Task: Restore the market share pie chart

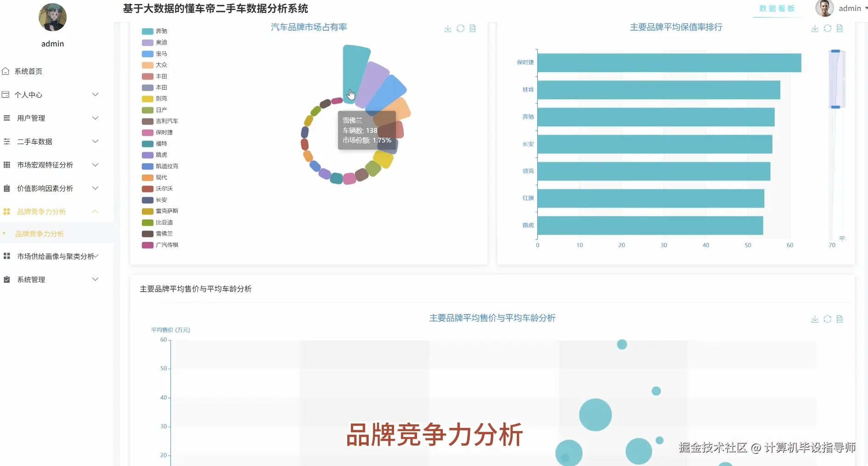Action: (460, 28)
